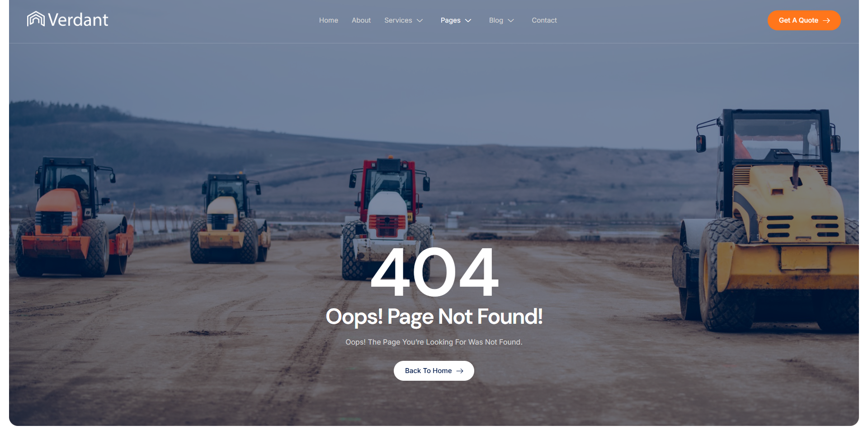Viewport: 868px width, 435px height.
Task: Expand the Services dropdown chevron
Action: click(x=420, y=21)
